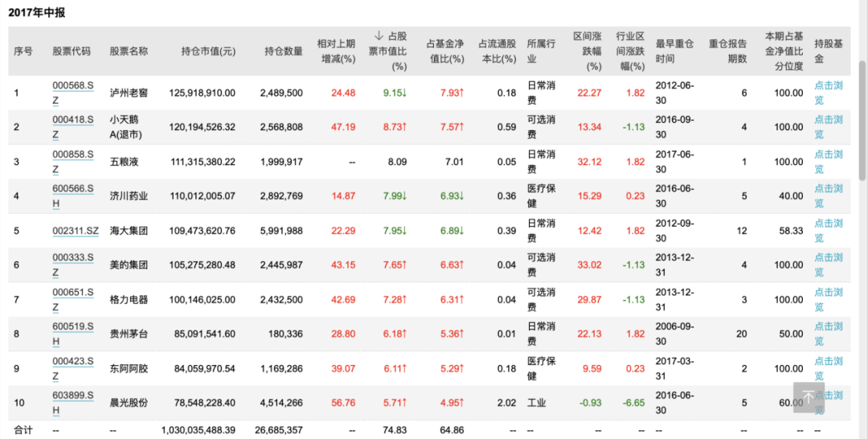Open stock code 000651.SZ link

tap(73, 299)
